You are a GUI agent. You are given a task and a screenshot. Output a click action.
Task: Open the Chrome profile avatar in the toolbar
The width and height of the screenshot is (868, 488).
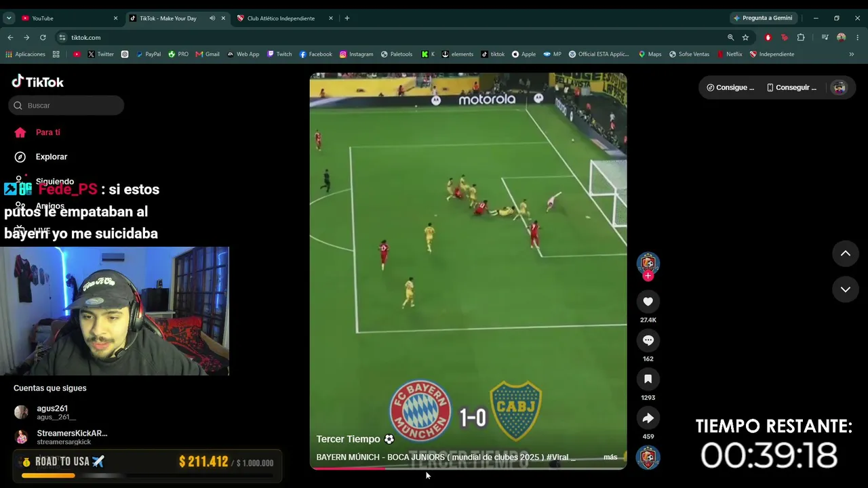841,38
